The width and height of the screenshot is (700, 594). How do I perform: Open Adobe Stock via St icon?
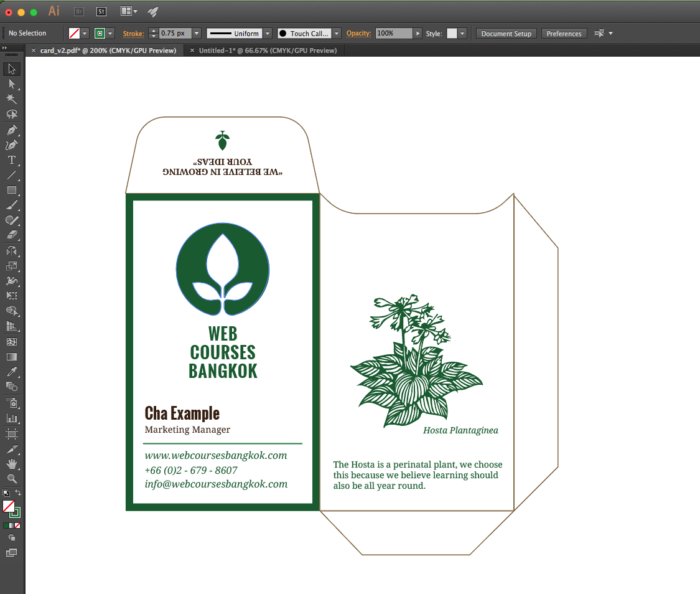[101, 12]
